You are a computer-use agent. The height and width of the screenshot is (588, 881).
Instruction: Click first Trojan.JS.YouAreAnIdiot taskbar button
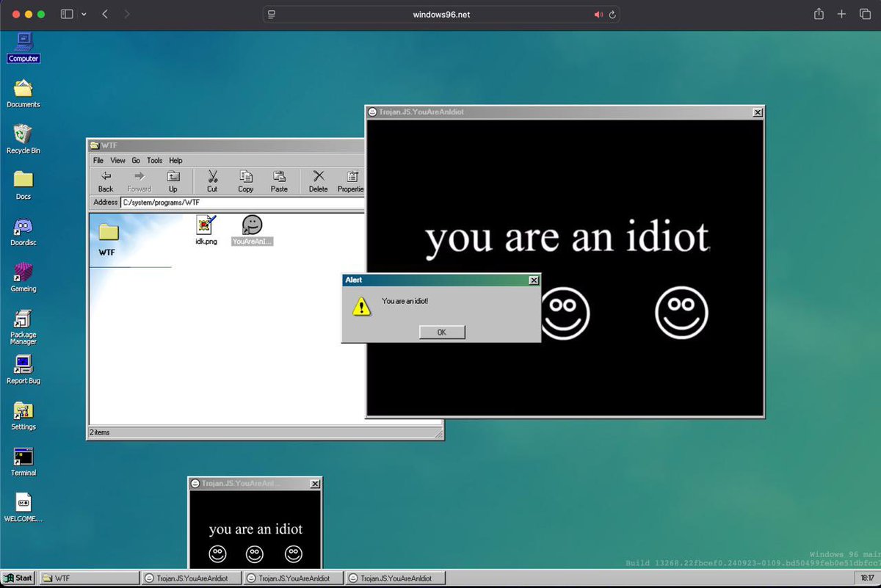[191, 578]
